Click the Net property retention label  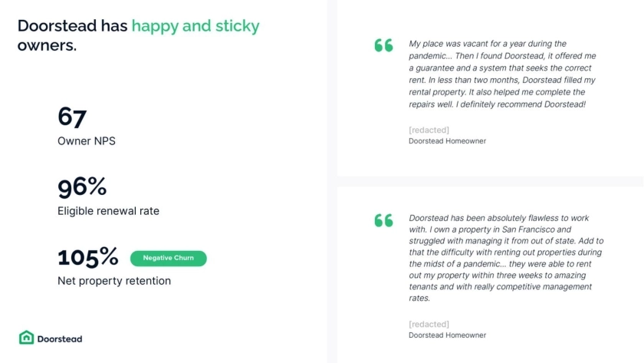click(x=114, y=281)
